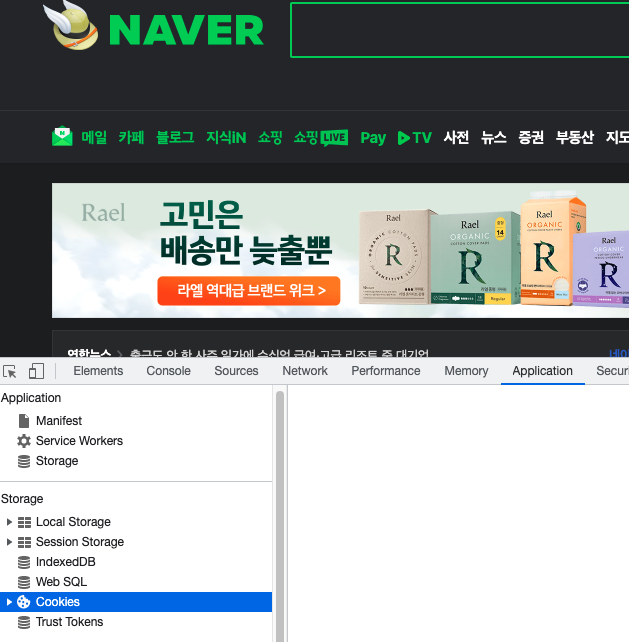This screenshot has width=629, height=642.
Task: Open the 증권 link
Action: (x=531, y=137)
